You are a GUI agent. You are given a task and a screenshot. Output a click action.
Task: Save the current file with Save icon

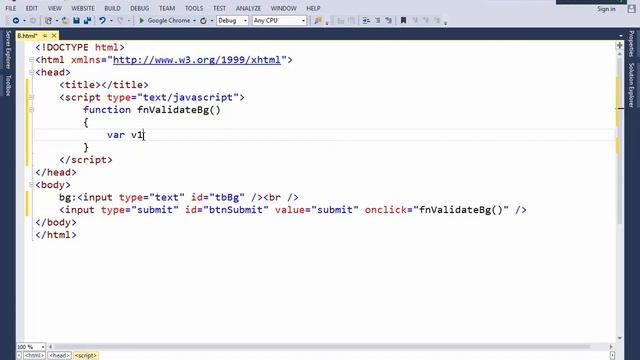[76, 20]
